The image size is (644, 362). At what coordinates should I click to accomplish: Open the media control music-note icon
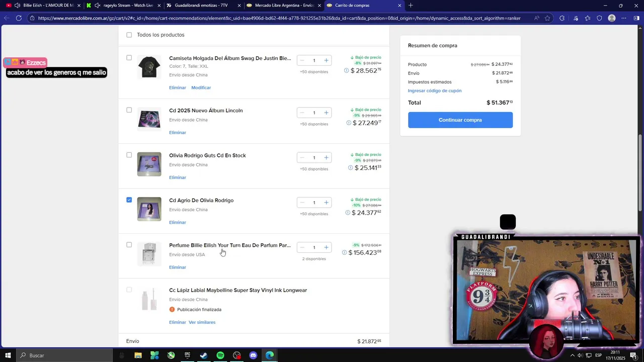(x=576, y=18)
